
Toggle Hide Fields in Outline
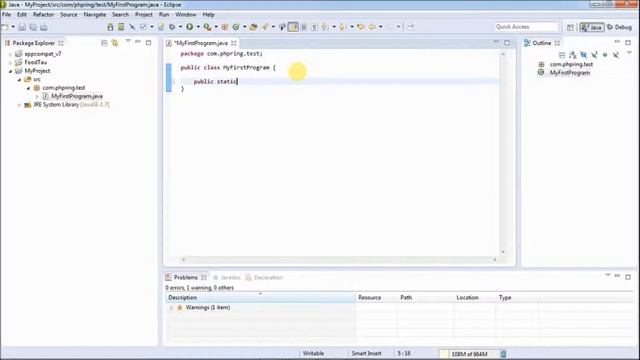(584, 55)
